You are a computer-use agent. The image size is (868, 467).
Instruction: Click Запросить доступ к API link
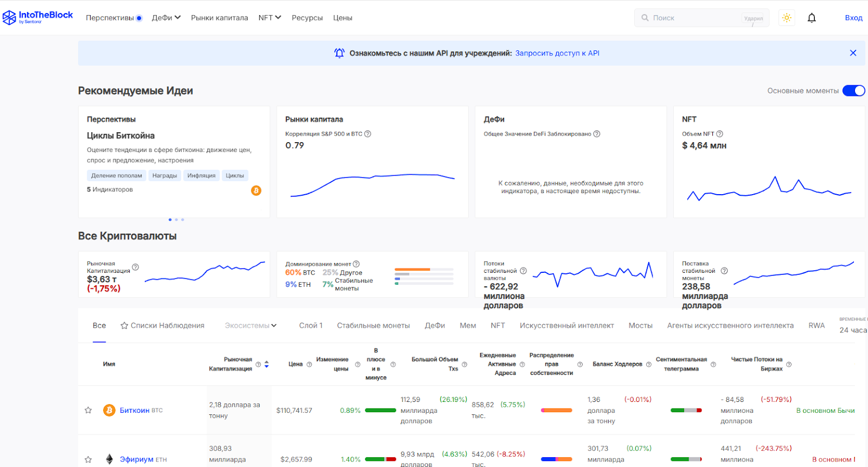(557, 53)
